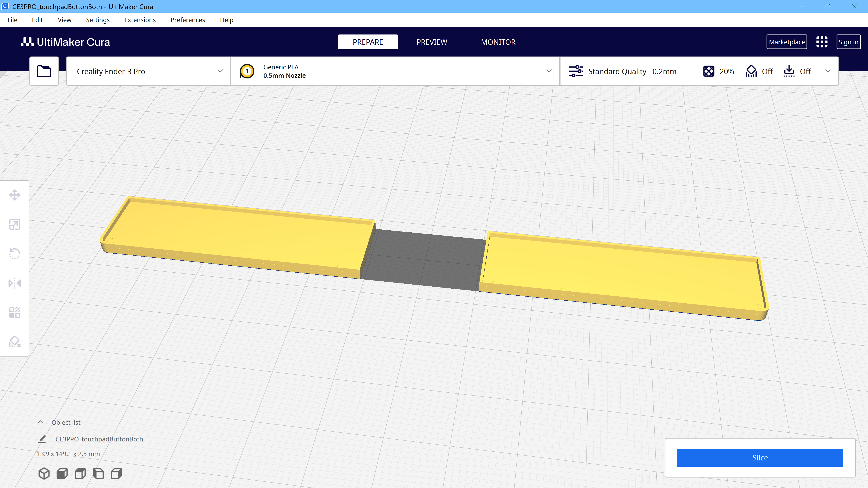Viewport: 868px width, 488px height.
Task: Click the Slice button
Action: pos(760,458)
